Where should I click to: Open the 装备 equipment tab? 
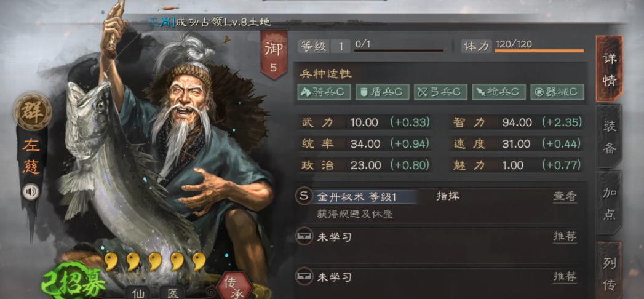point(610,137)
